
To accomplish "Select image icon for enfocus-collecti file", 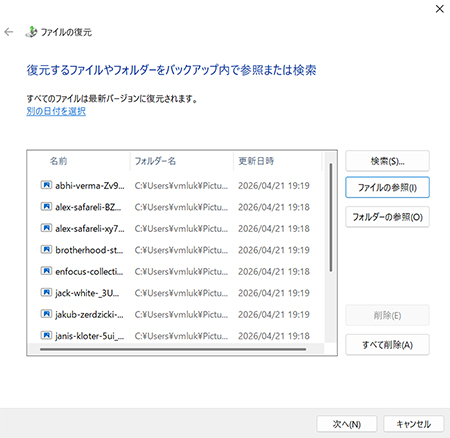I will click(x=46, y=271).
